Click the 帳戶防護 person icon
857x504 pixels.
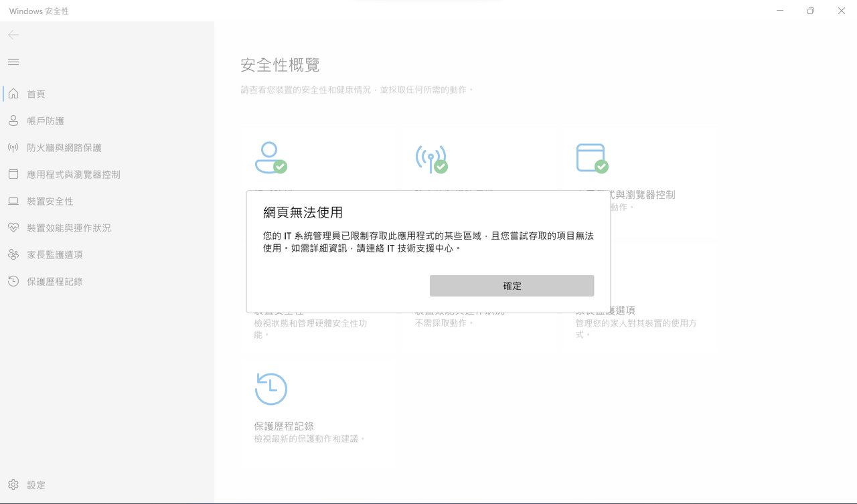pos(12,120)
